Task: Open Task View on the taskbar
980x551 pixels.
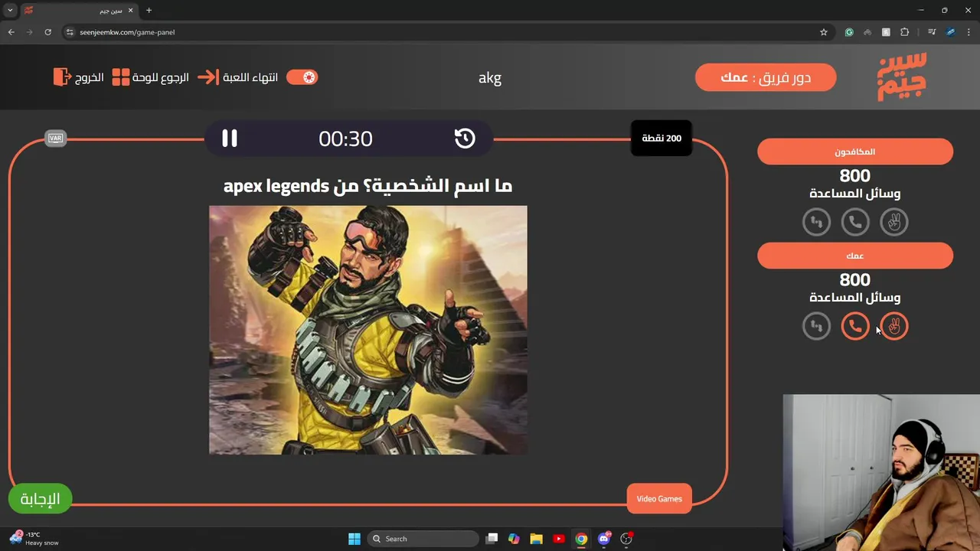Action: click(492, 539)
